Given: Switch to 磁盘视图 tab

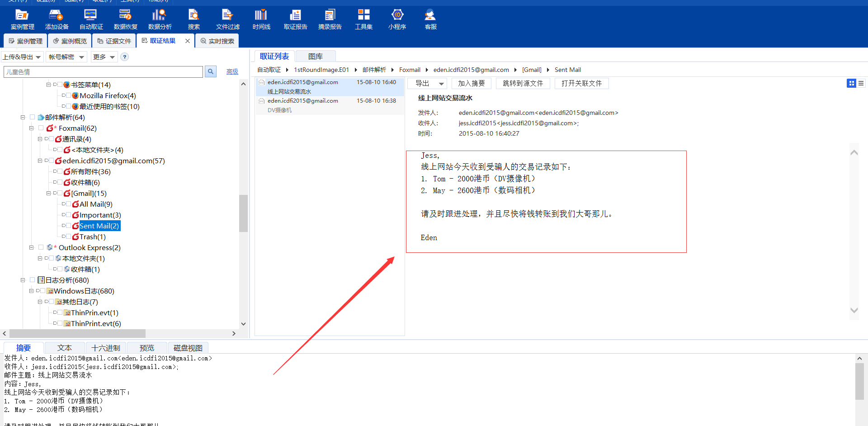Looking at the screenshot, I should (188, 348).
